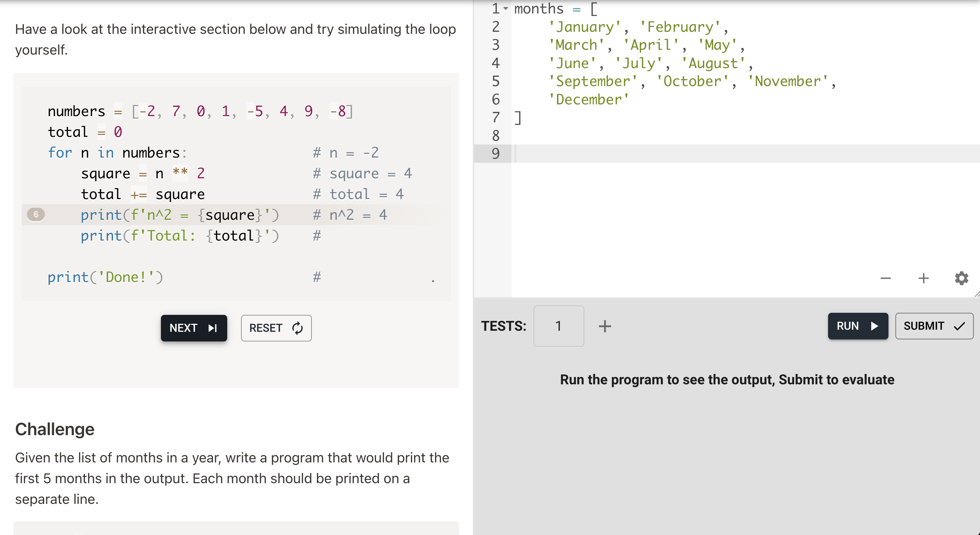The width and height of the screenshot is (980, 535).
Task: Click the checkmark icon on SUBMIT
Action: point(959,326)
